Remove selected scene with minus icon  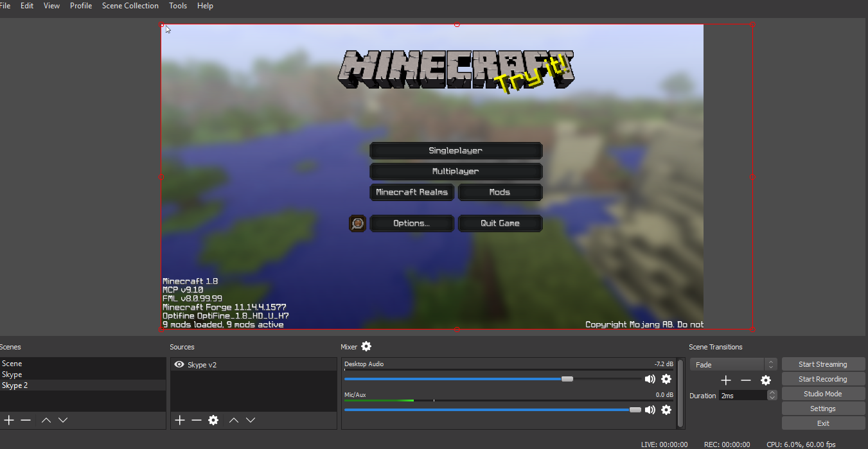[26, 420]
